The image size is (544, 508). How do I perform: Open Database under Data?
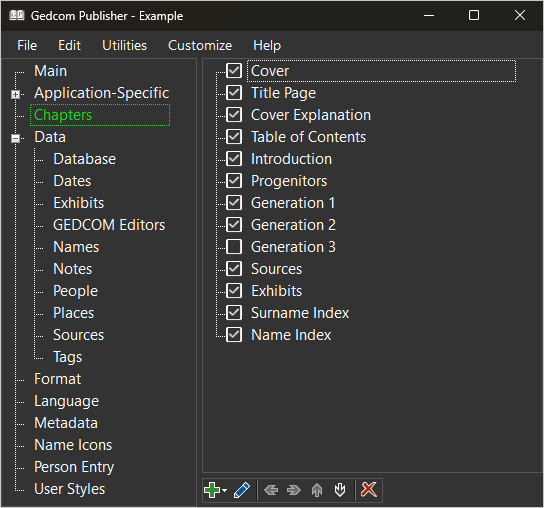tap(84, 159)
